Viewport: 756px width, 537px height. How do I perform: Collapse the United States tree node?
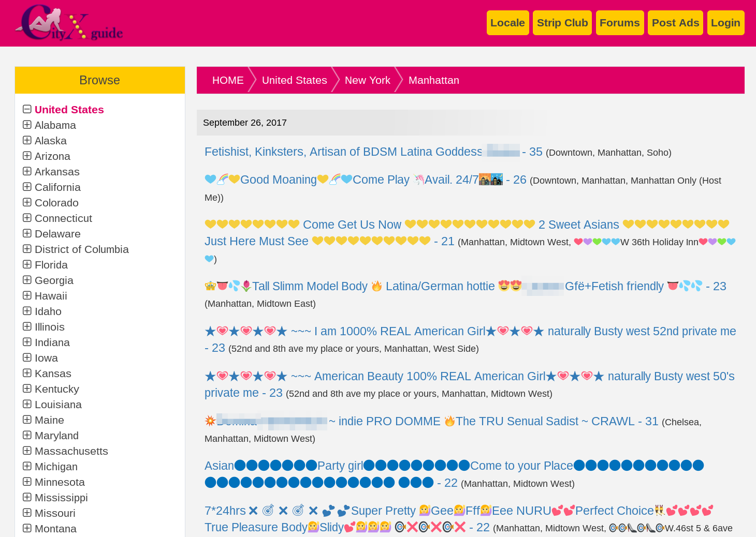(x=27, y=109)
